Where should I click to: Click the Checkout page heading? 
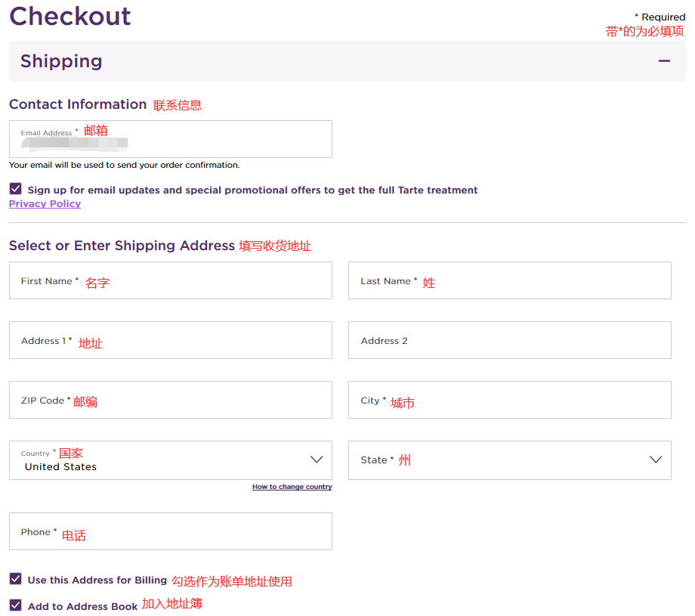tap(70, 17)
